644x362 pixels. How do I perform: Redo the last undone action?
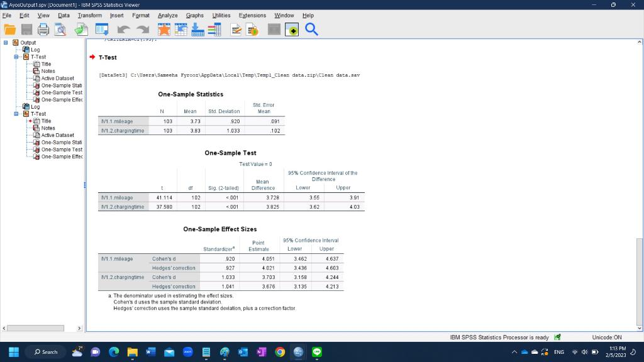[142, 29]
